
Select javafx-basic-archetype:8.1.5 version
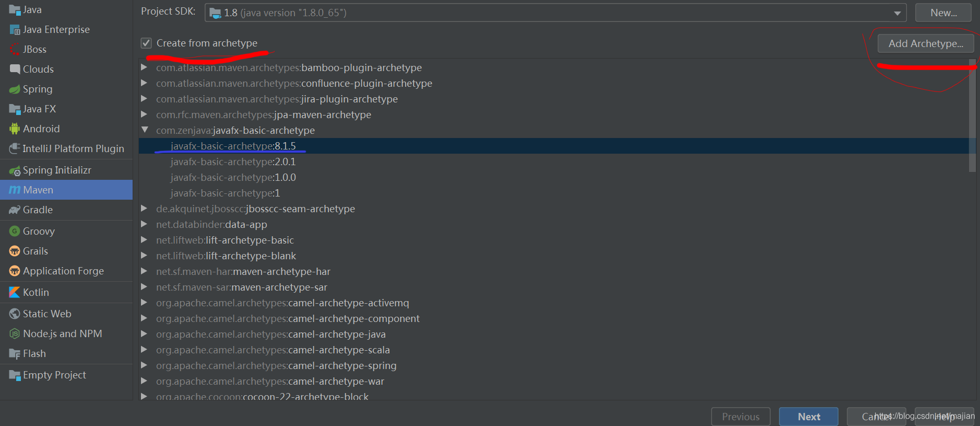coord(553,146)
